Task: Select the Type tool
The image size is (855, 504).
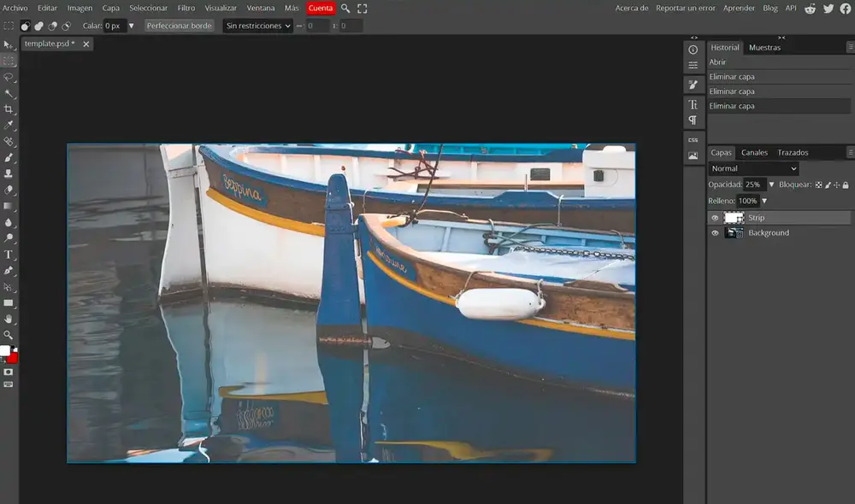Action: [8, 255]
